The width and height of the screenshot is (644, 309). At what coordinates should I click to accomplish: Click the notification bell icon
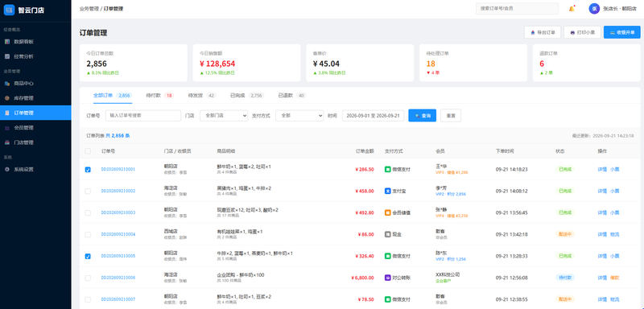tap(572, 9)
